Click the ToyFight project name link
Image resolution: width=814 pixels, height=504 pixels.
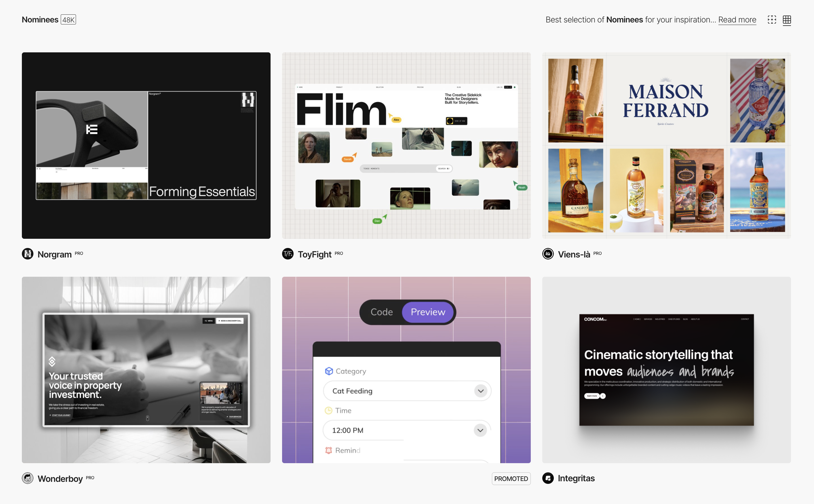pos(315,254)
